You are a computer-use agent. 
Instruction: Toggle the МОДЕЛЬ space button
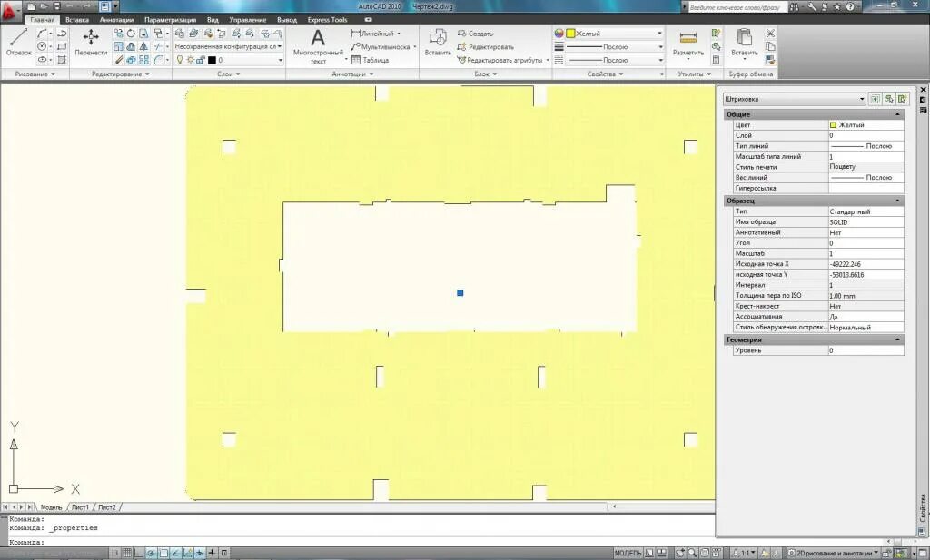pos(628,553)
